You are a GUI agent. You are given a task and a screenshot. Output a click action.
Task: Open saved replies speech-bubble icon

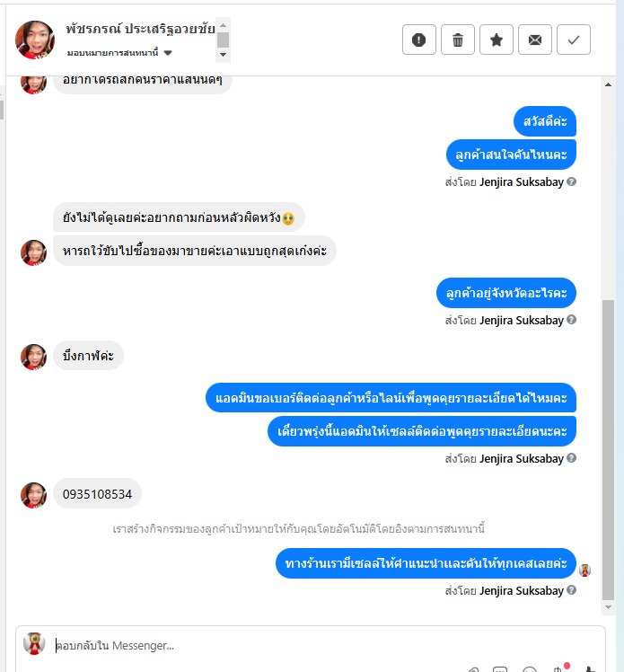coord(500,669)
